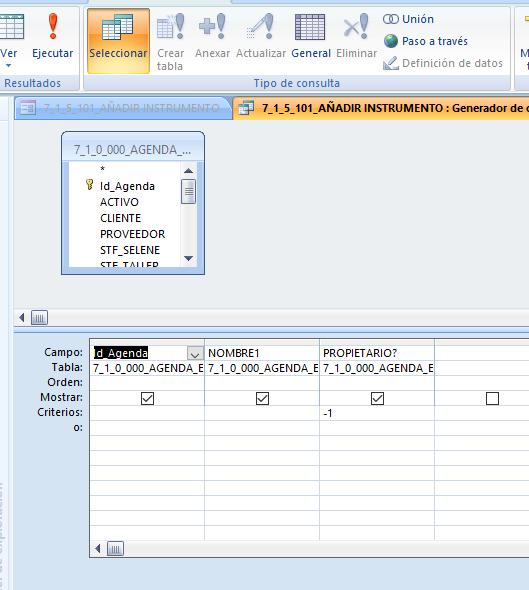This screenshot has height=590, width=529.
Task: Click the Tabla cell under NOMBRE1
Action: coord(262,368)
